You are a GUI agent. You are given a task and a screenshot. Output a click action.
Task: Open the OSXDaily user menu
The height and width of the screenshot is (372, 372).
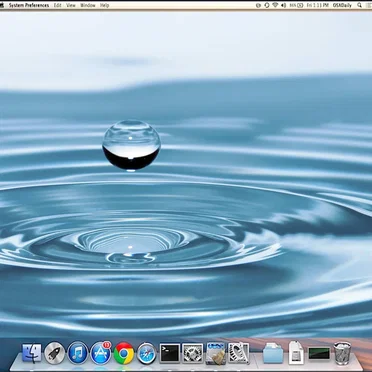click(x=342, y=5)
